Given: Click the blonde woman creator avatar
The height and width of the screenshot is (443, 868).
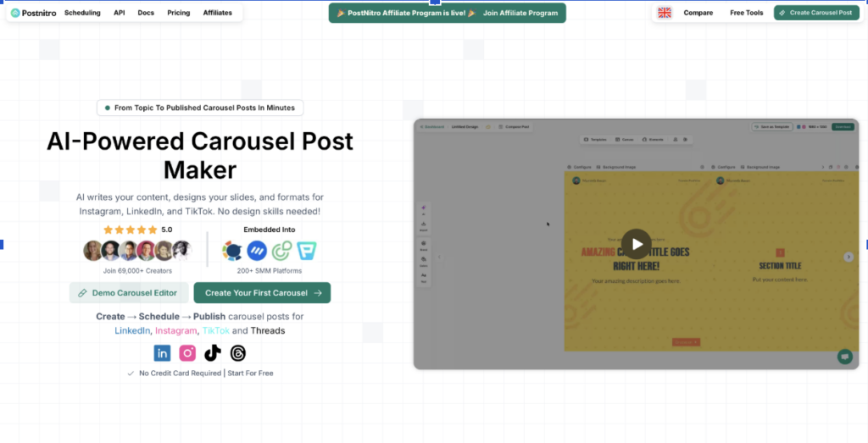Looking at the screenshot, I should [92, 251].
